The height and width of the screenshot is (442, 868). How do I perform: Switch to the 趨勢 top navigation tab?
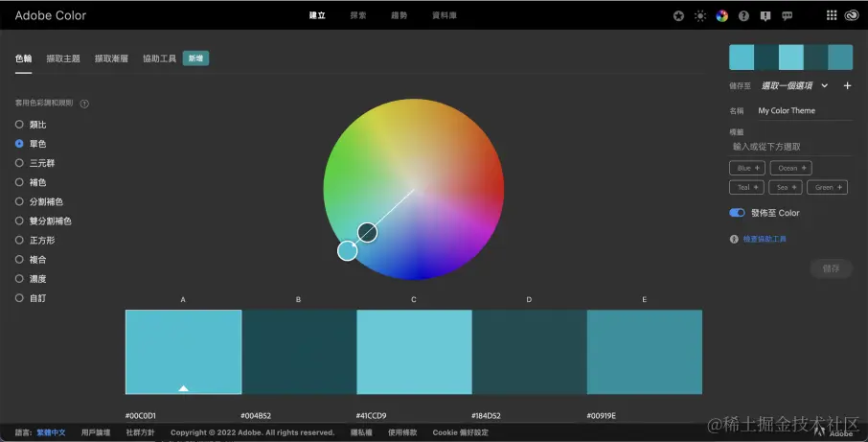[x=400, y=15]
